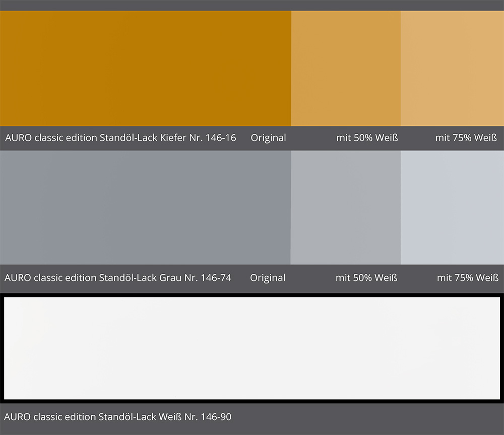
Task: Click the original Grau dark gray swatch
Action: tap(145, 207)
